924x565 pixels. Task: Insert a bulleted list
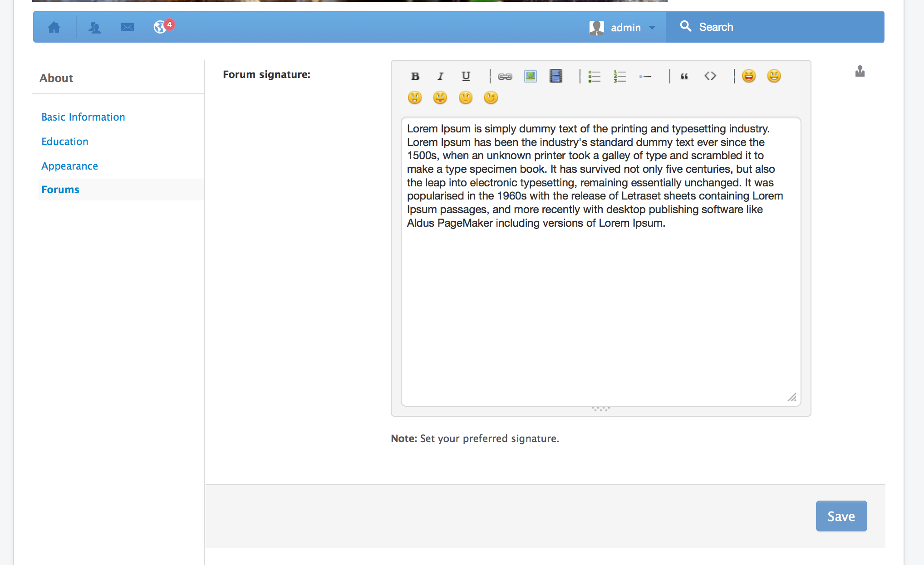pos(594,76)
